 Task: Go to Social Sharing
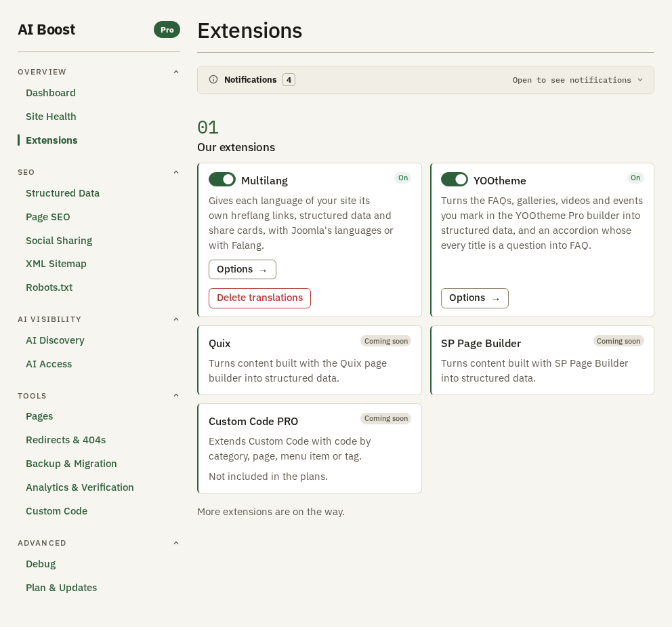pos(59,241)
